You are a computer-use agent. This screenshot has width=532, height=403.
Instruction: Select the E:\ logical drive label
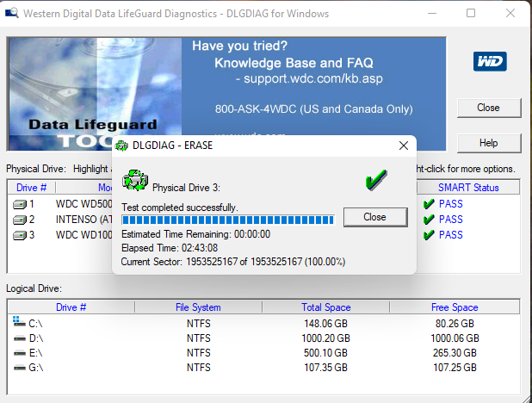pos(35,353)
